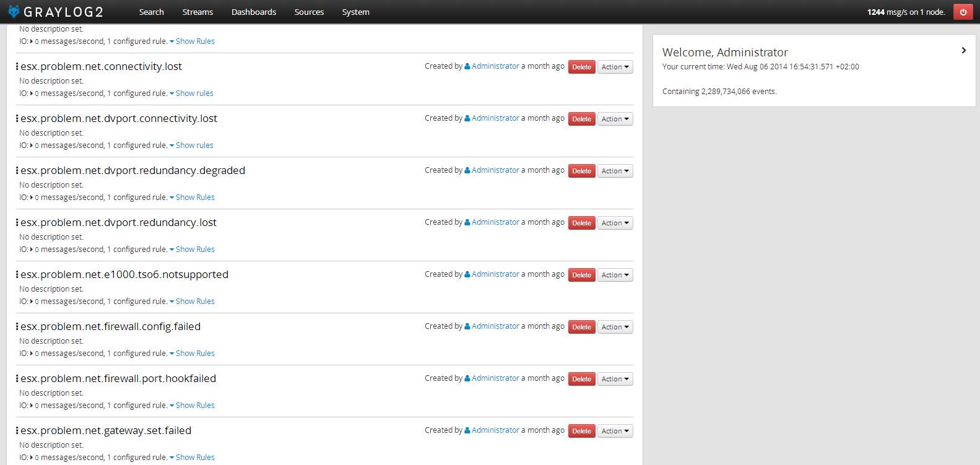Viewport: 980px width, 465px height.
Task: Open Administrator profile on esx.problem.net.dvport.connectivity.lost row
Action: point(495,118)
